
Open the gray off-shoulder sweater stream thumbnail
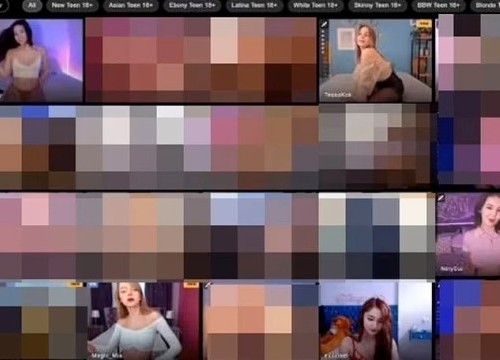tap(143, 321)
